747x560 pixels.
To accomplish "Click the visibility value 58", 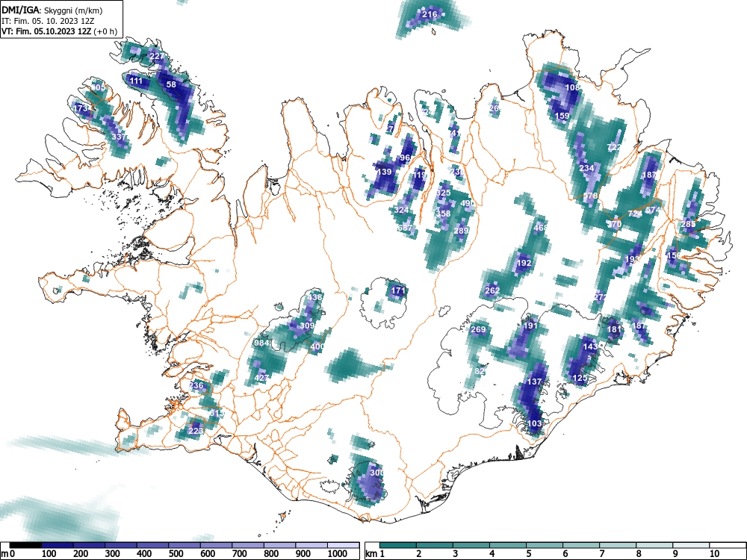I will (171, 84).
